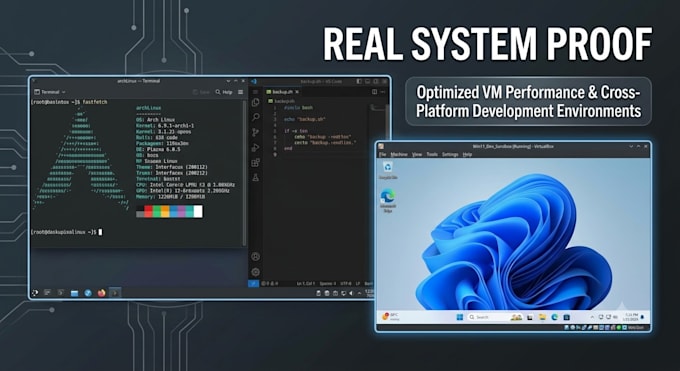The height and width of the screenshot is (371, 680).
Task: Open the blue globe browser in KDE taskbar
Action: [88, 293]
